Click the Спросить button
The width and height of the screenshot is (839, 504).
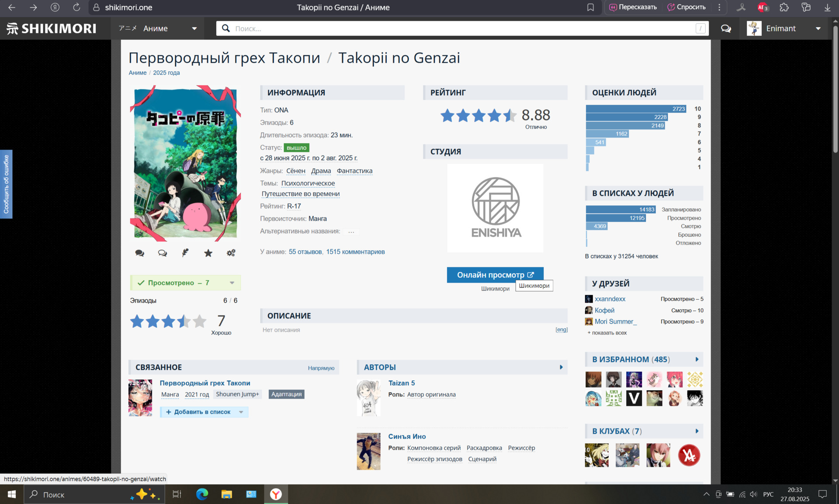tap(686, 7)
